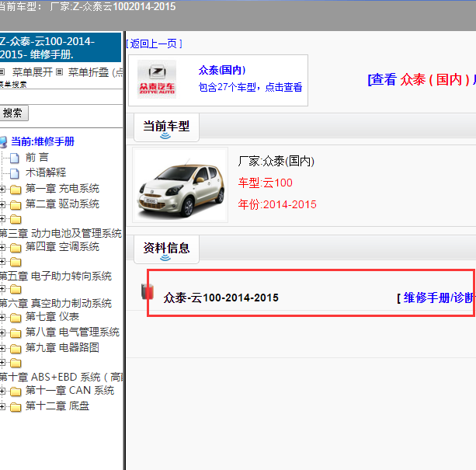Select 第六章 真空助力制动系统
Screen dimensions: 476x470
(x=56, y=303)
